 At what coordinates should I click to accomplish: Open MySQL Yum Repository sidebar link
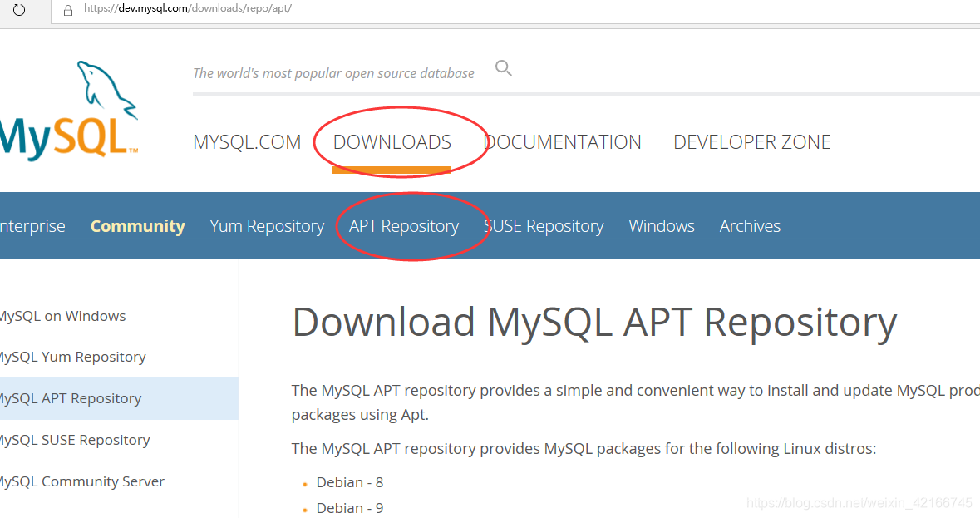[x=72, y=357]
